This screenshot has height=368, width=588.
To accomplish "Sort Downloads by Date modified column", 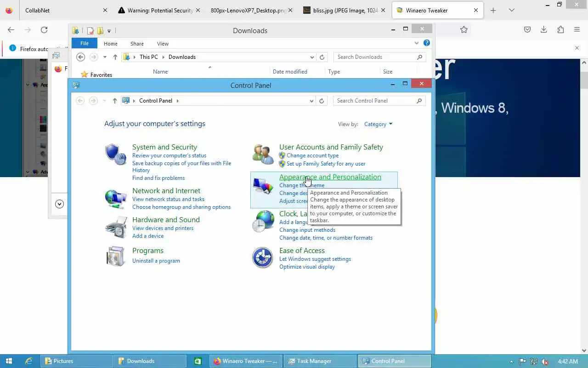I will coord(290,72).
